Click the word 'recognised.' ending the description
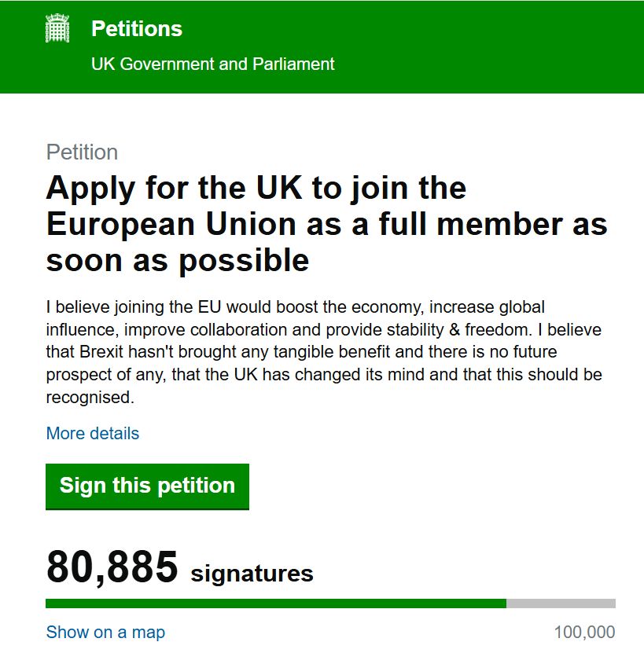This screenshot has height=653, width=644. pos(90,398)
